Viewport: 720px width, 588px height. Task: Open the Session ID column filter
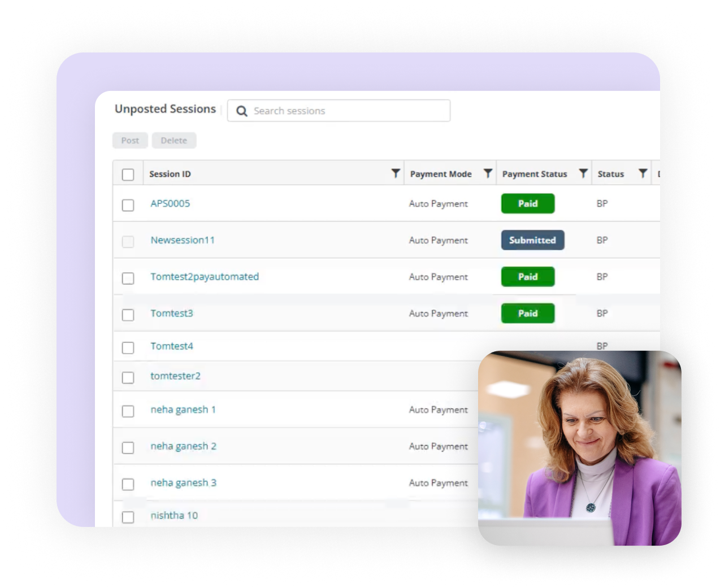coord(396,173)
